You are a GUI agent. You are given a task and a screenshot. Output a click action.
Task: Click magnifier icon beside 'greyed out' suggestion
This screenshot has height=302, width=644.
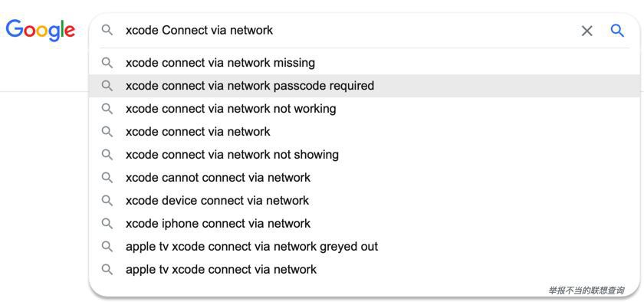[107, 247]
